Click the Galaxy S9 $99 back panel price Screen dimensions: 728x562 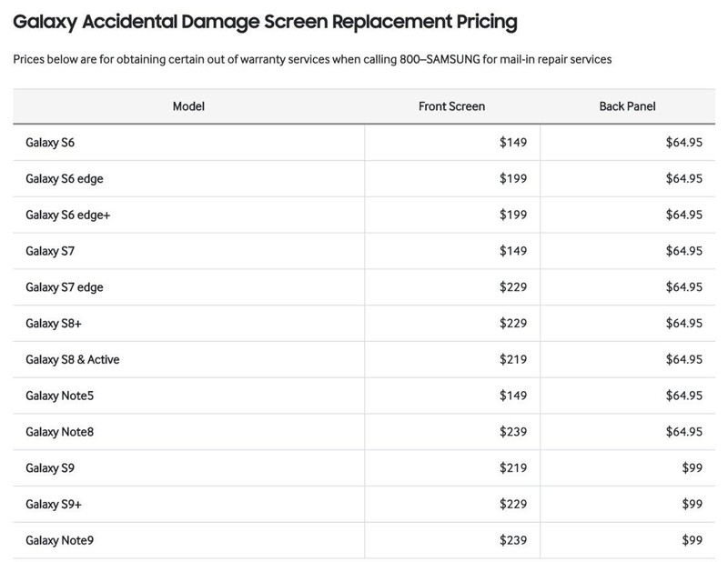[692, 468]
